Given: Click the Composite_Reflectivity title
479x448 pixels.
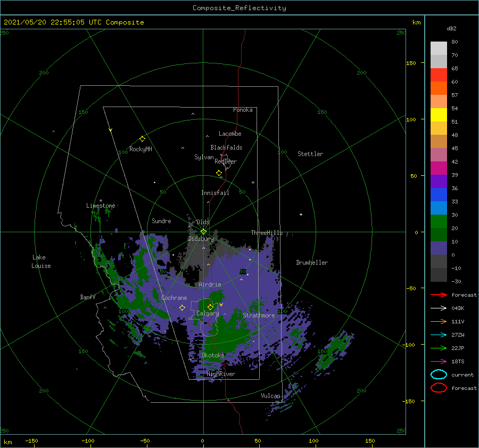Looking at the screenshot, I should pyautogui.click(x=240, y=8).
